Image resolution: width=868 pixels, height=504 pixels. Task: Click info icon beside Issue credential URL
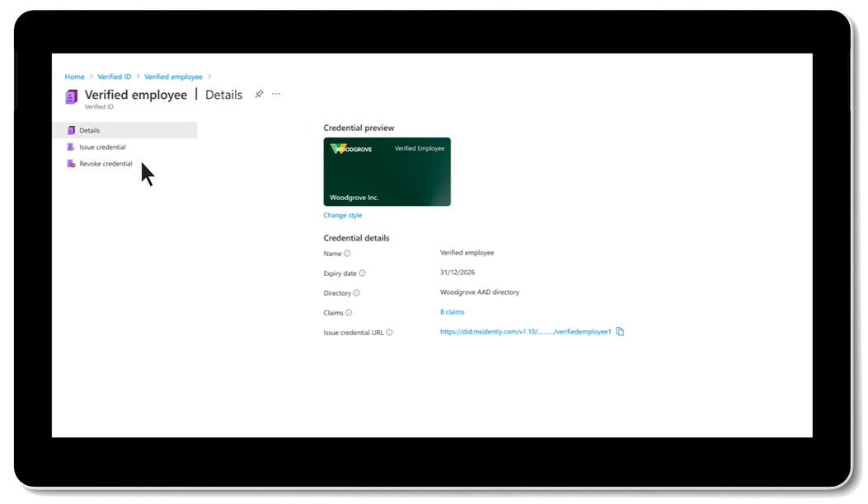point(389,333)
